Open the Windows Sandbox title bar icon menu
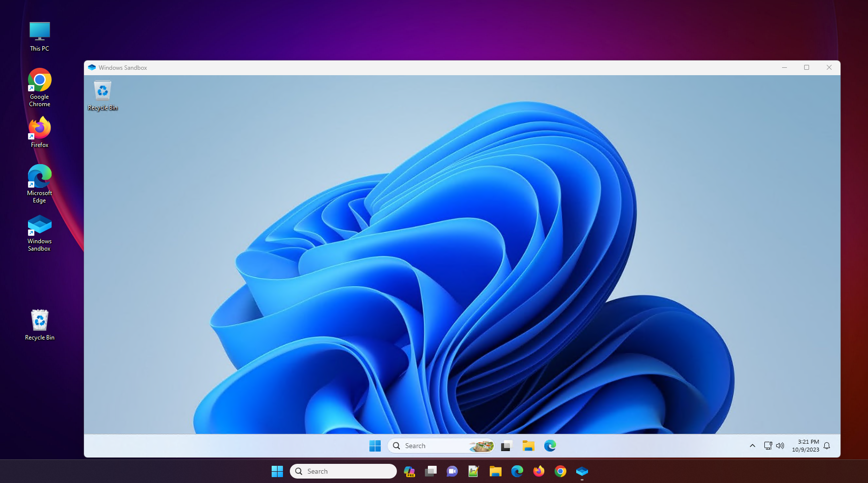This screenshot has width=868, height=483. tap(92, 67)
